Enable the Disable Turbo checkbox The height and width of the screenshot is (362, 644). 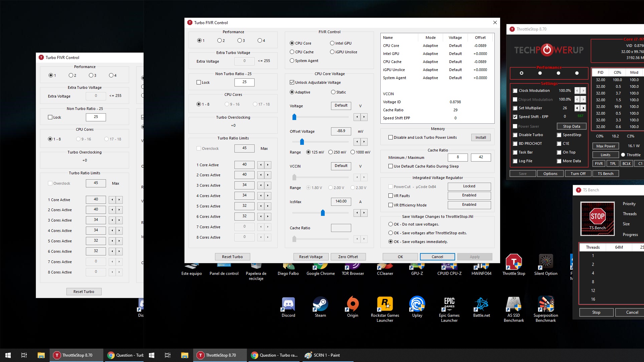[x=515, y=135]
